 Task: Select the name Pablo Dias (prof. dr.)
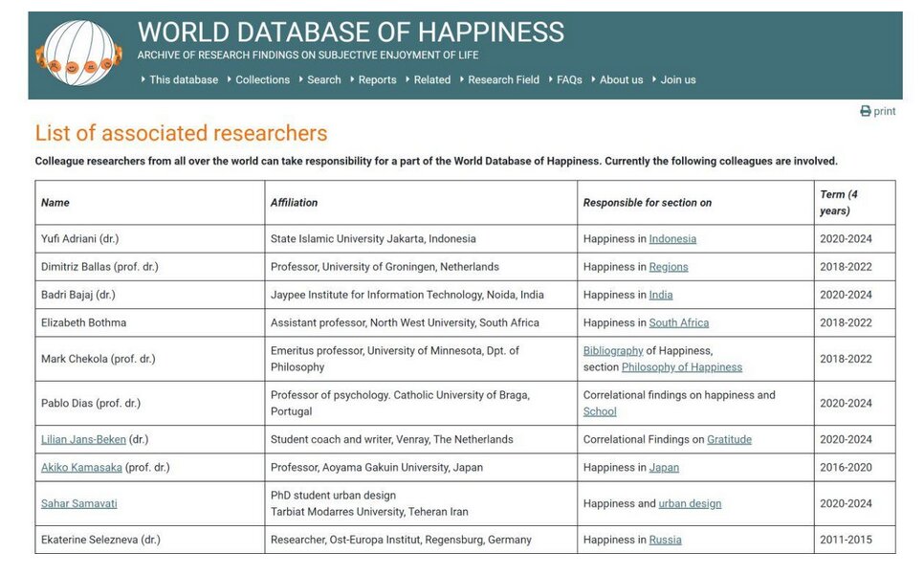[x=91, y=403]
